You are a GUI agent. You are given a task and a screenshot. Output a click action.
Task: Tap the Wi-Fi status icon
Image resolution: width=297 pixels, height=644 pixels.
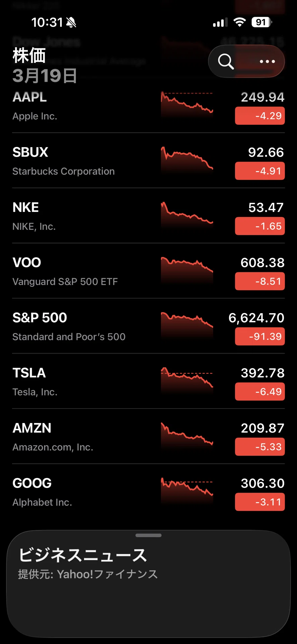tap(239, 22)
